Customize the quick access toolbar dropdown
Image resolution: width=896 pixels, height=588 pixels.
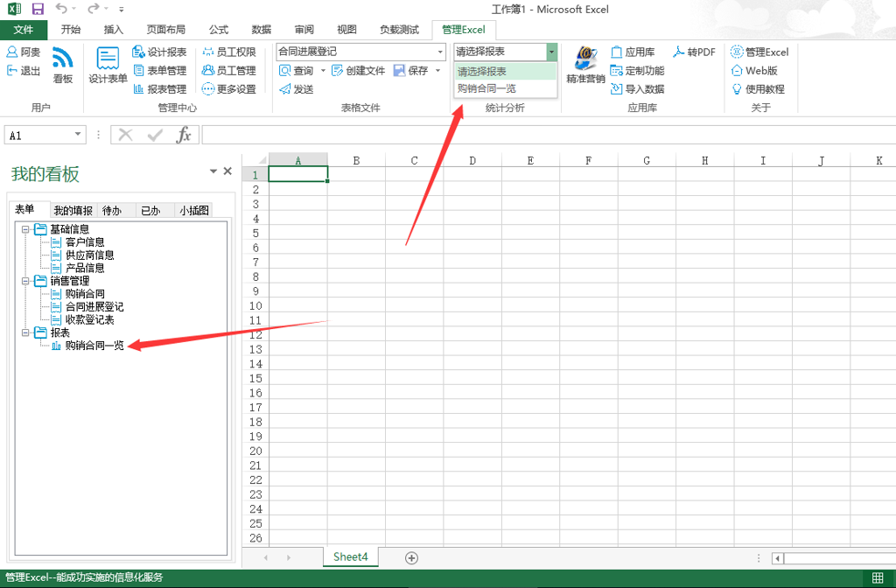pyautogui.click(x=121, y=9)
